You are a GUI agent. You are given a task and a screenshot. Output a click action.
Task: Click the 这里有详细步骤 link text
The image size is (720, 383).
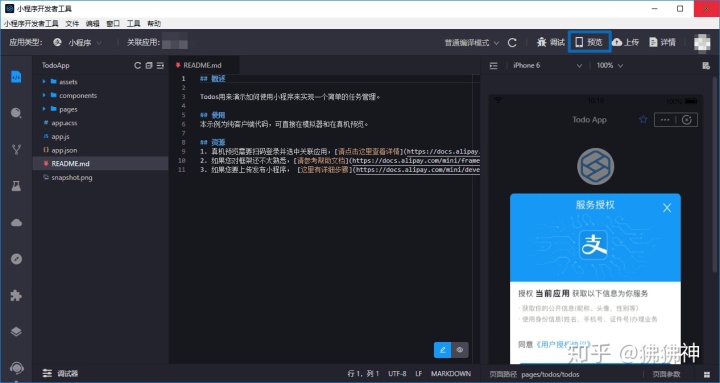[324, 169]
